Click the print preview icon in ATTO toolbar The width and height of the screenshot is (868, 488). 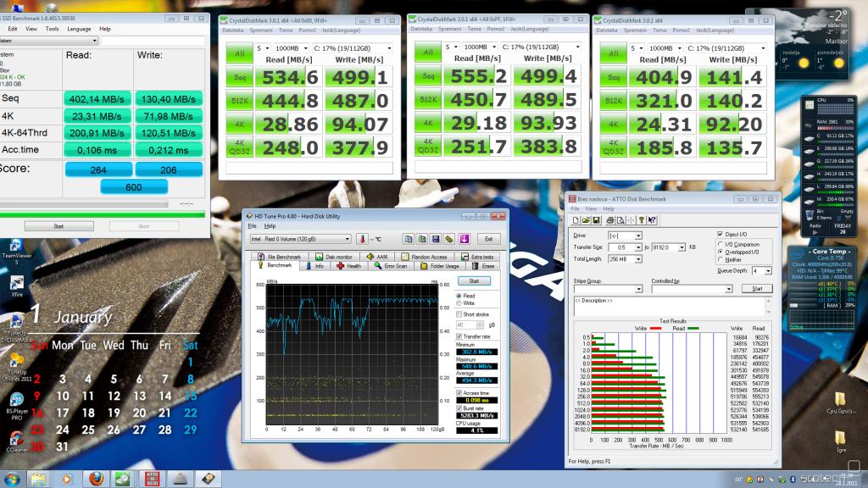620,220
